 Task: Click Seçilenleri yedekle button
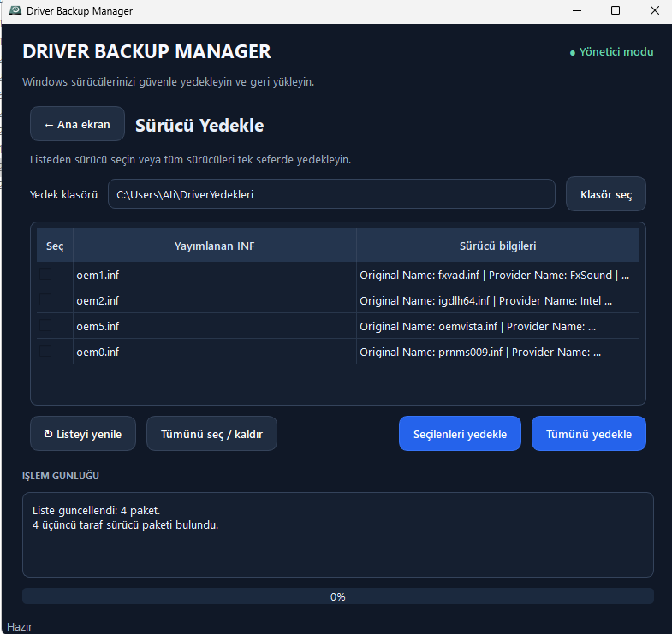460,434
